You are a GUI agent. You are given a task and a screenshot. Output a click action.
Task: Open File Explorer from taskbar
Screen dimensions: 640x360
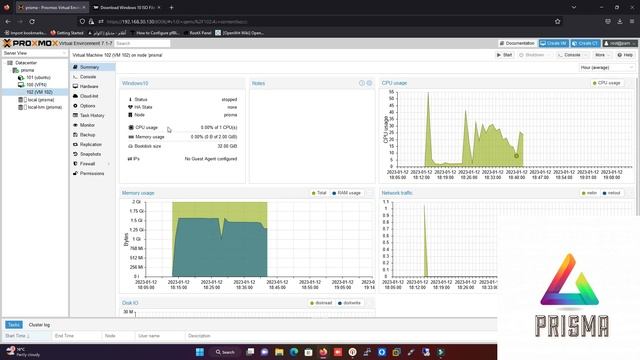(x=279, y=352)
